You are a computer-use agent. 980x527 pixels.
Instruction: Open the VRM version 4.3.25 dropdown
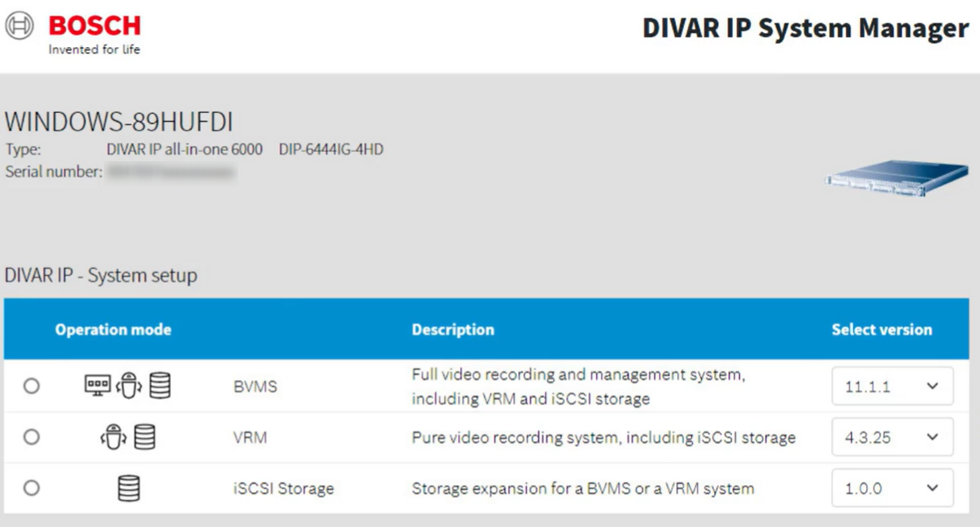coord(892,437)
